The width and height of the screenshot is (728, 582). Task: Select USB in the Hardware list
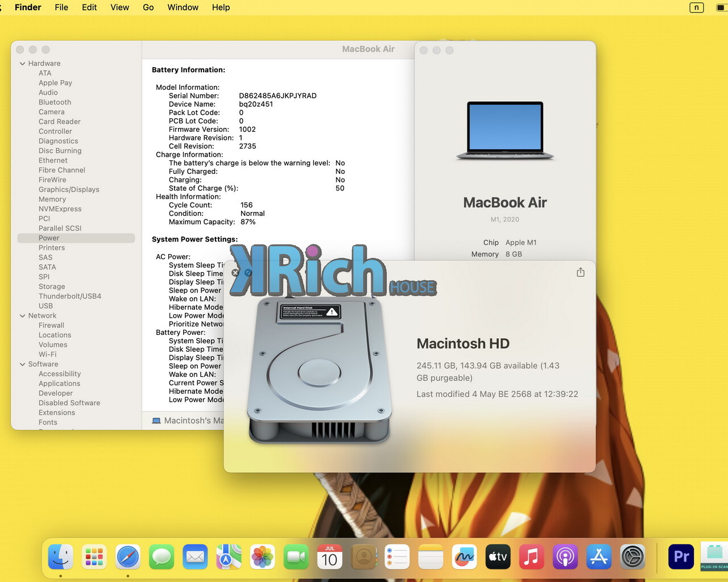[x=46, y=306]
